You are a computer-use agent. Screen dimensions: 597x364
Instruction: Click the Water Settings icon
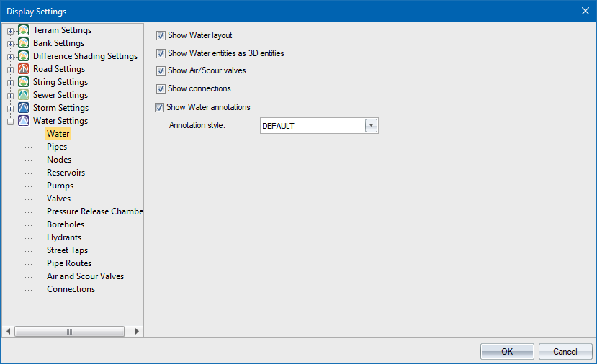coord(23,121)
